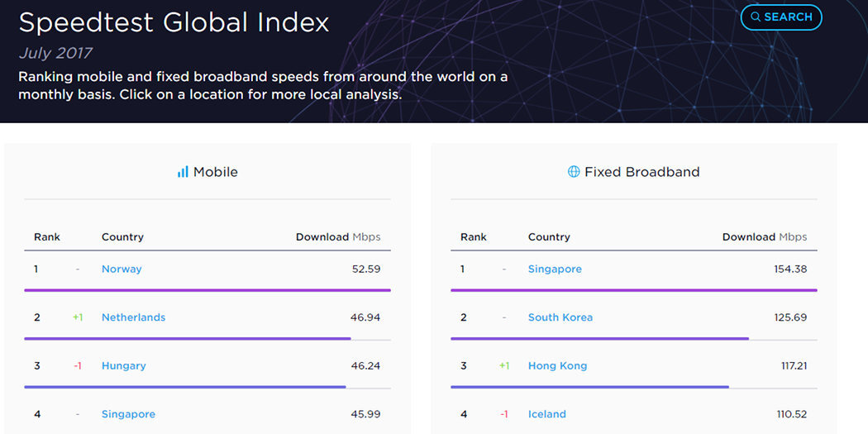
Task: Click the magnifier icon in SEARCH button
Action: [x=756, y=17]
